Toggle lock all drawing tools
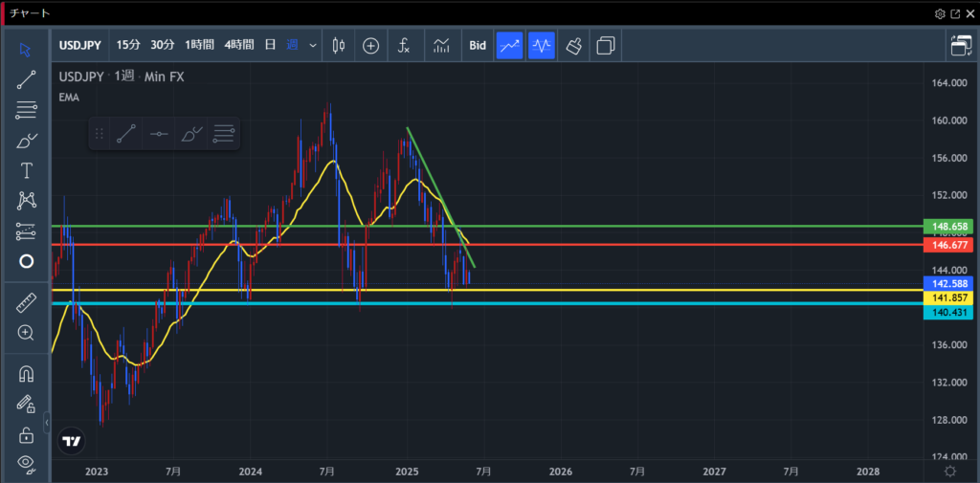 pyautogui.click(x=26, y=434)
